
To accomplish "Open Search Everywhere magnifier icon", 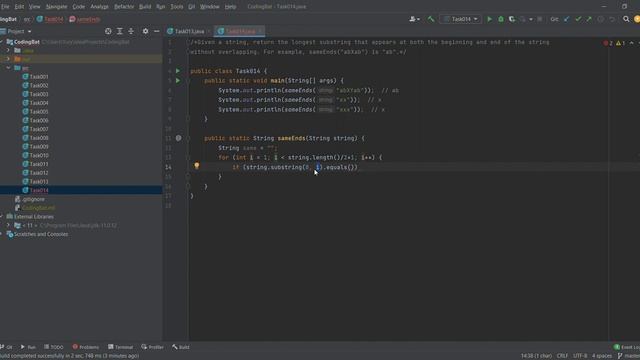I will [x=626, y=19].
